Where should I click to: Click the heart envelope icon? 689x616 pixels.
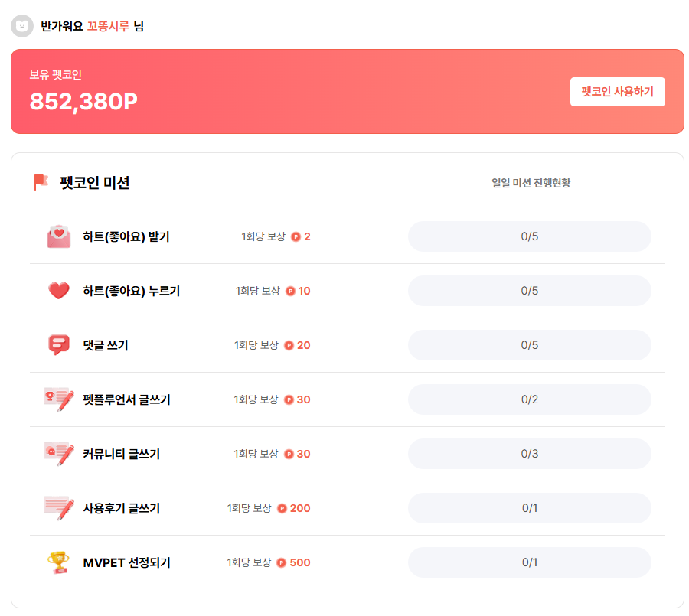(58, 236)
